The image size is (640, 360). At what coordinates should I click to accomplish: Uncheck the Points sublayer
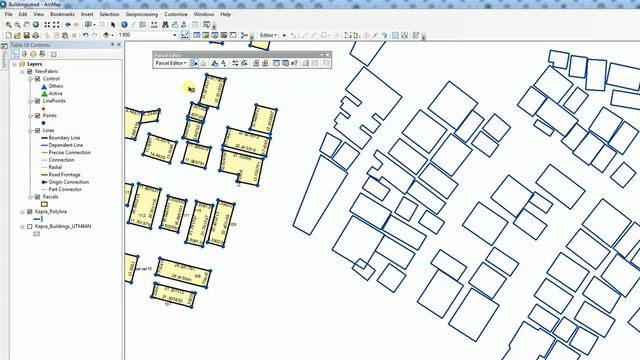pos(38,116)
